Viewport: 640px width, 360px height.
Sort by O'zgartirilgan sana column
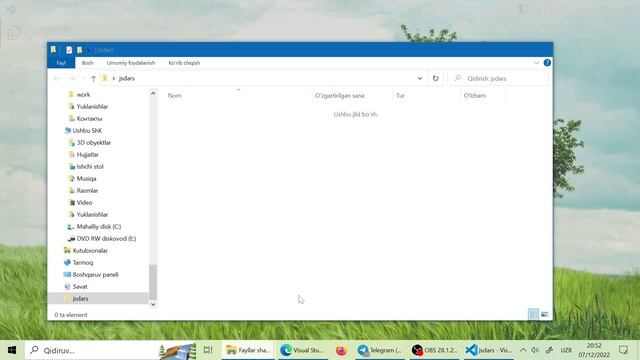click(340, 96)
